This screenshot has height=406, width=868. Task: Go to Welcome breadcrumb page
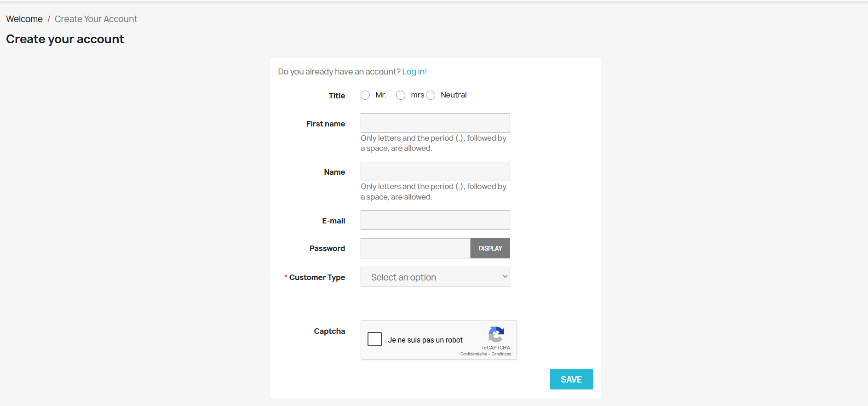[x=24, y=19]
